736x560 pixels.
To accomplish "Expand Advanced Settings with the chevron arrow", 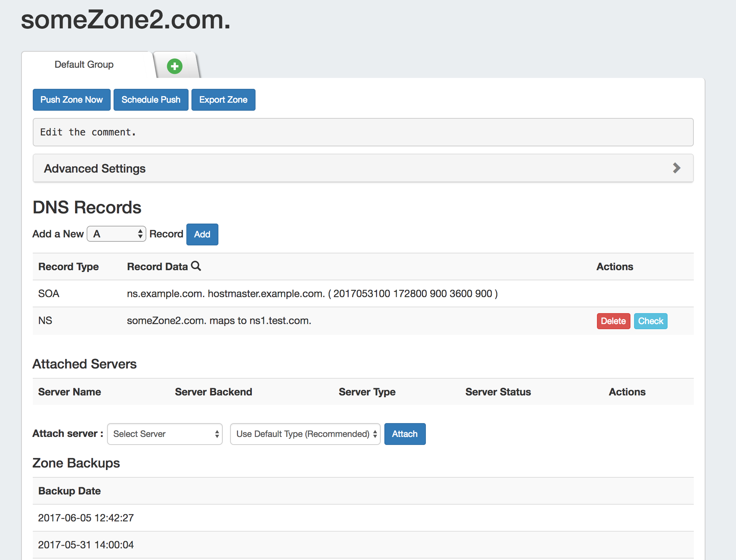I will click(x=676, y=168).
